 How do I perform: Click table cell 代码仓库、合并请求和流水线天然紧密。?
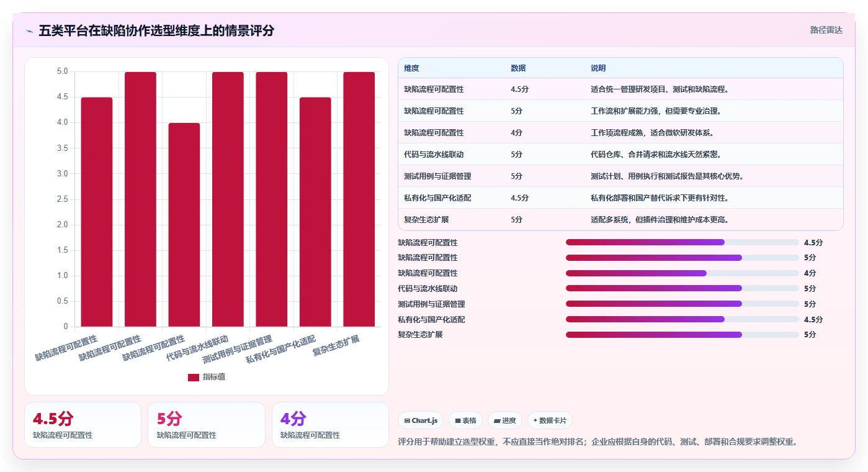tap(656, 155)
